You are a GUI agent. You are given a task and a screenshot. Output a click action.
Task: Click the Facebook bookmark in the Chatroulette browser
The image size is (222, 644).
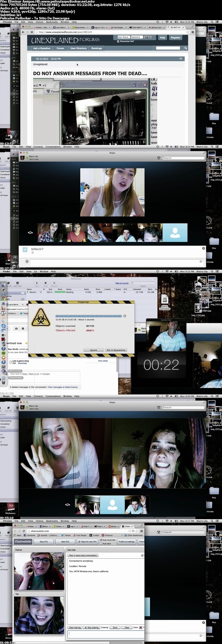point(30,535)
